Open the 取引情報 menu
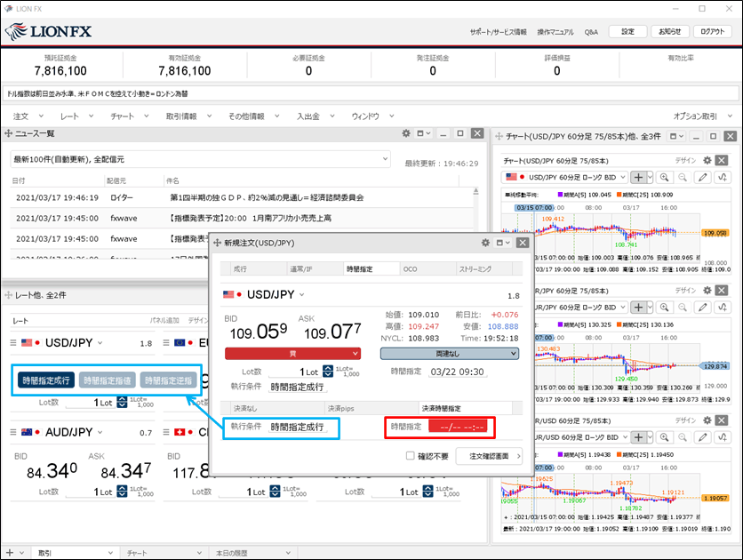This screenshot has width=743, height=560. click(188, 116)
